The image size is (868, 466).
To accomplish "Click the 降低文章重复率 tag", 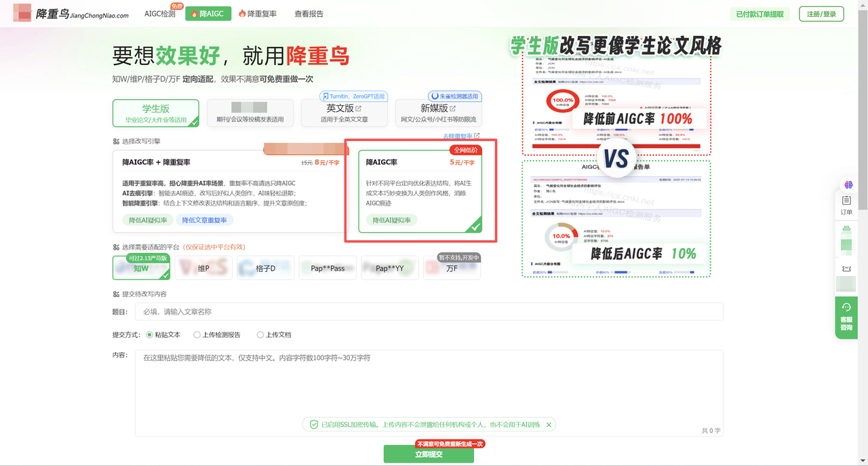I will coord(204,220).
